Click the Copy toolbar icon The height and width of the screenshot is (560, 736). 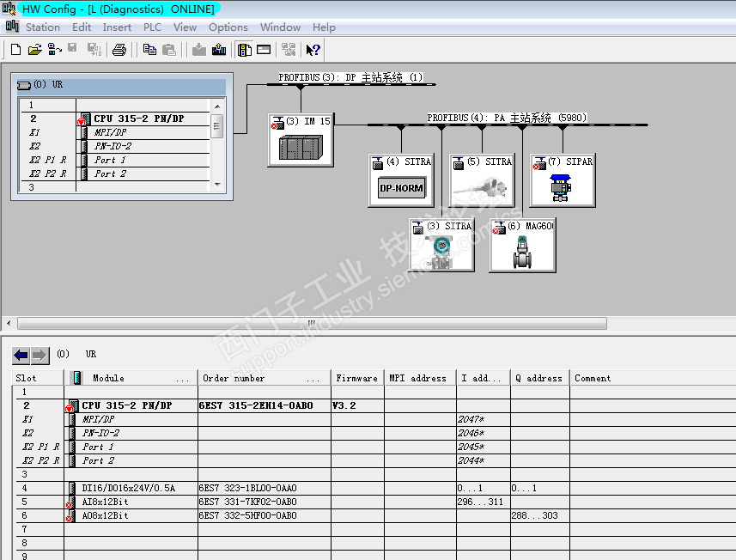pos(149,49)
